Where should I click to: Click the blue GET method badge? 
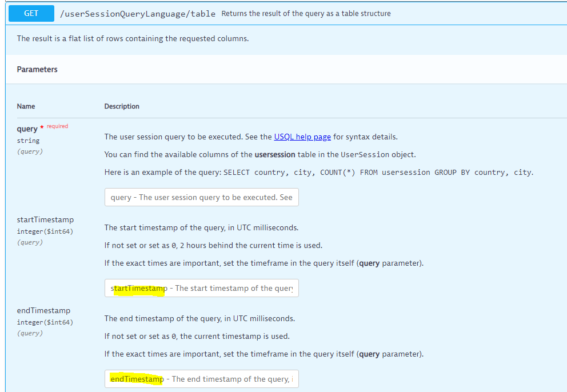point(31,13)
